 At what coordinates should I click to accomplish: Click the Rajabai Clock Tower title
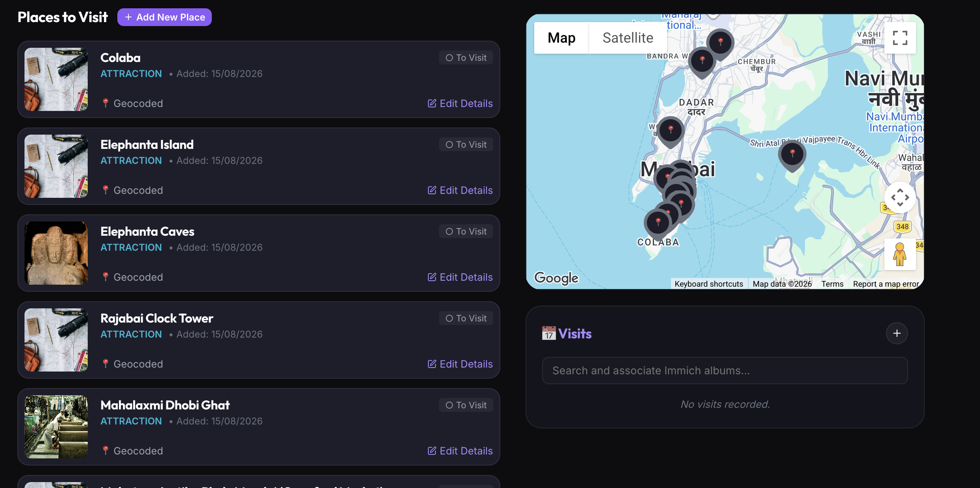click(157, 318)
